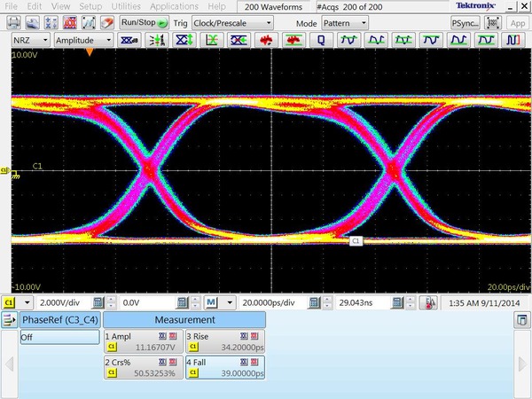Screen dimensions: 532x399
Task: Click the Measurement panel header
Action: (184, 319)
